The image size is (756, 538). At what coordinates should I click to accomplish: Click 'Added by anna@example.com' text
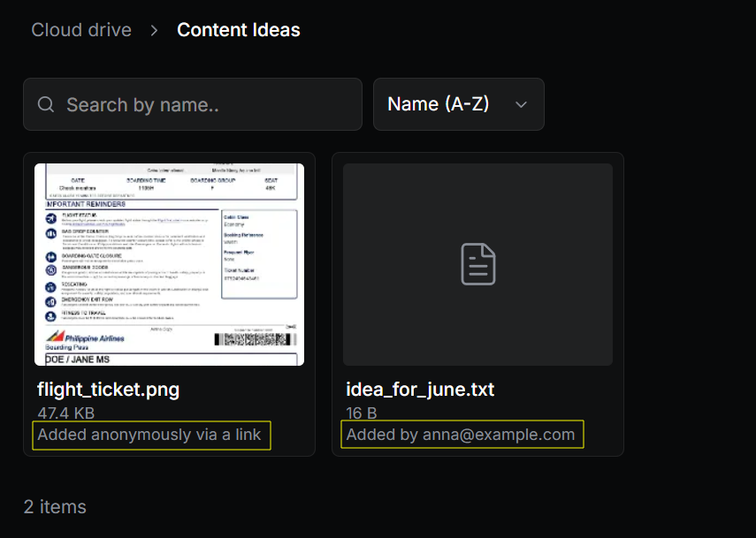coord(461,435)
